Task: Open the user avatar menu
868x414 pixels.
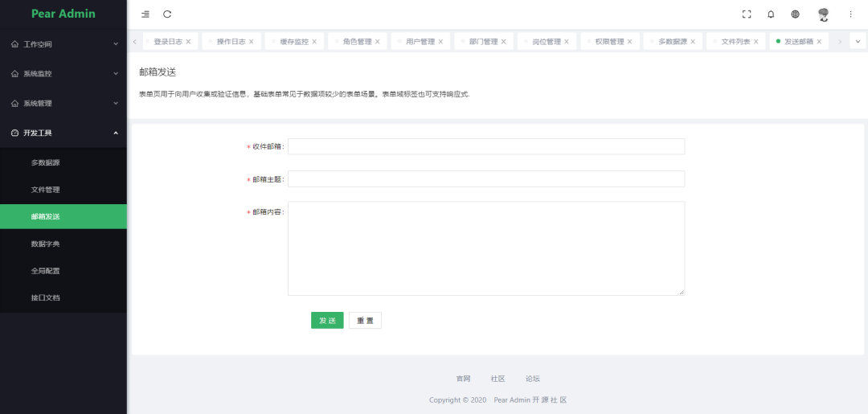Action: coord(823,14)
